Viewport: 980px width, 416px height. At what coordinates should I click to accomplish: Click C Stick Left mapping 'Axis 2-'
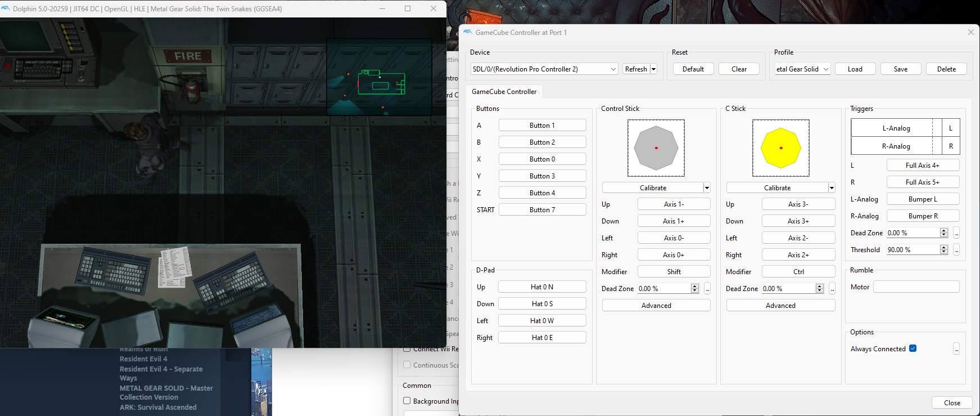(x=798, y=238)
